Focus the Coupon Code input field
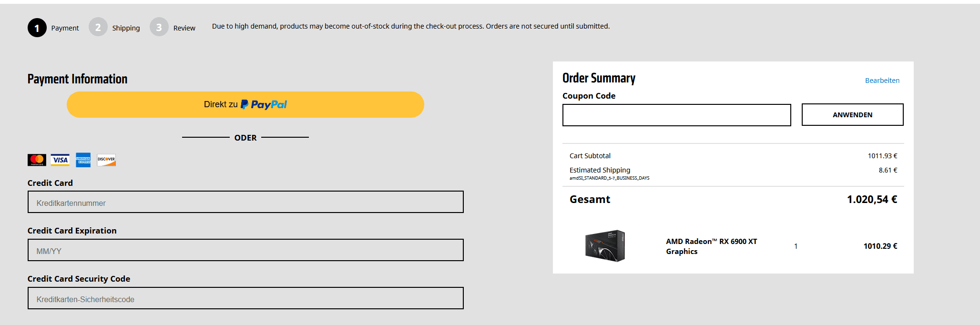Screen dimensions: 980x325 676,115
